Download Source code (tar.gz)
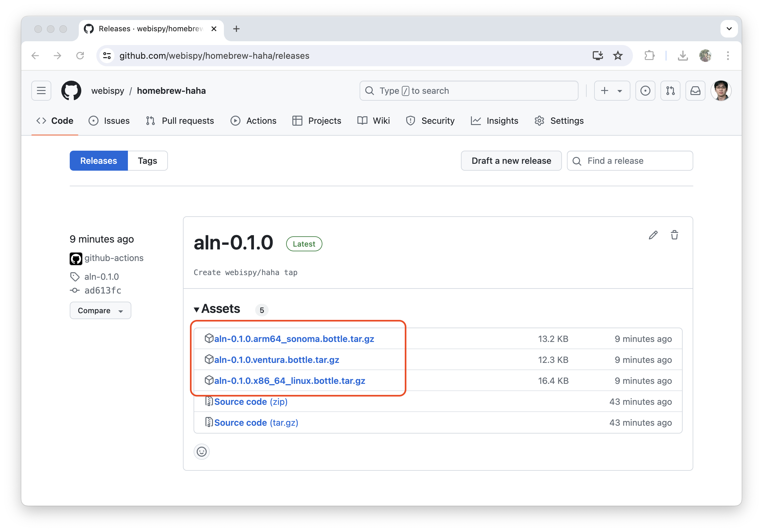763x532 pixels. 256,422
